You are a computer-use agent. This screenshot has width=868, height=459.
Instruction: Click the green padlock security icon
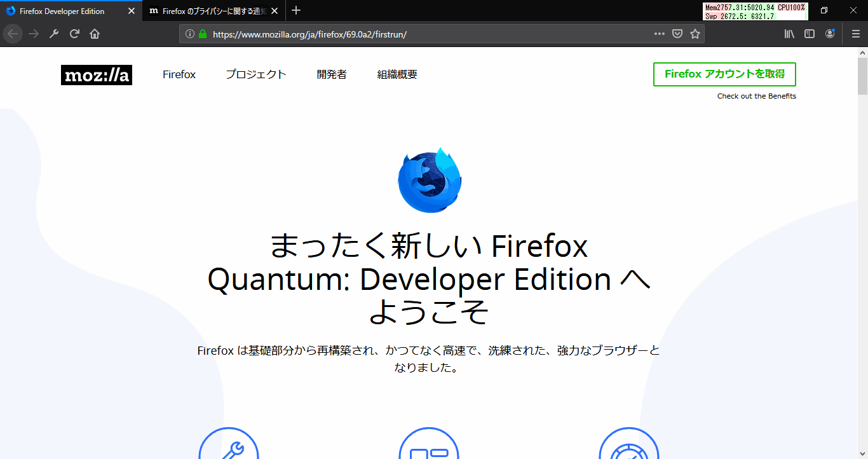click(203, 34)
